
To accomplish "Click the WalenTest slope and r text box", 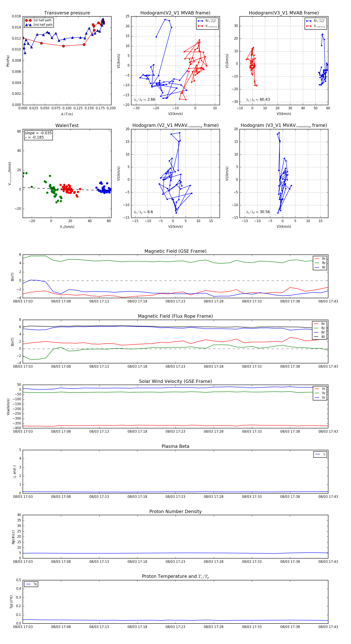I will click(38, 135).
